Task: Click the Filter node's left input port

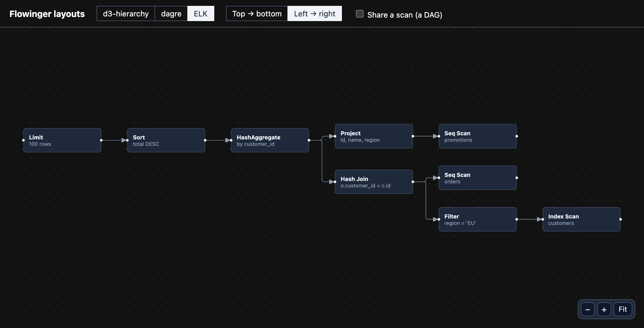Action: (439, 219)
